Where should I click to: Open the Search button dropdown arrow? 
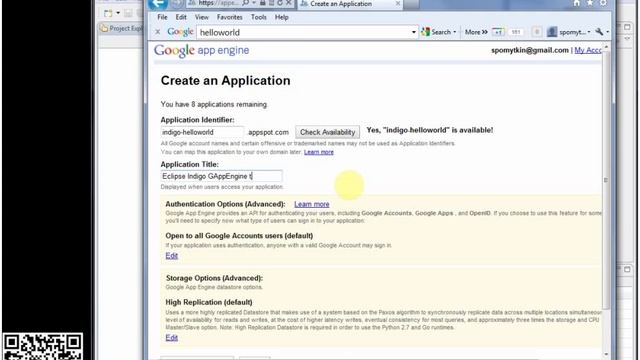click(x=454, y=32)
